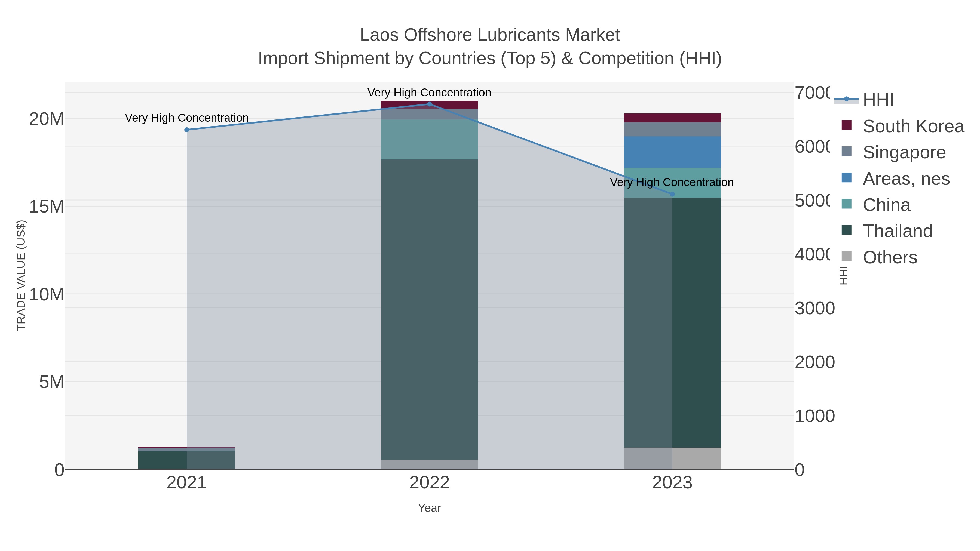Select the Others segment of 2023 bar
Viewport: 980px width, 551px height.
pos(672,458)
